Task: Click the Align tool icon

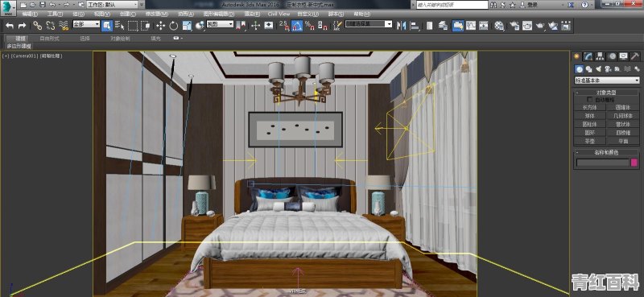Action: pyautogui.click(x=415, y=26)
